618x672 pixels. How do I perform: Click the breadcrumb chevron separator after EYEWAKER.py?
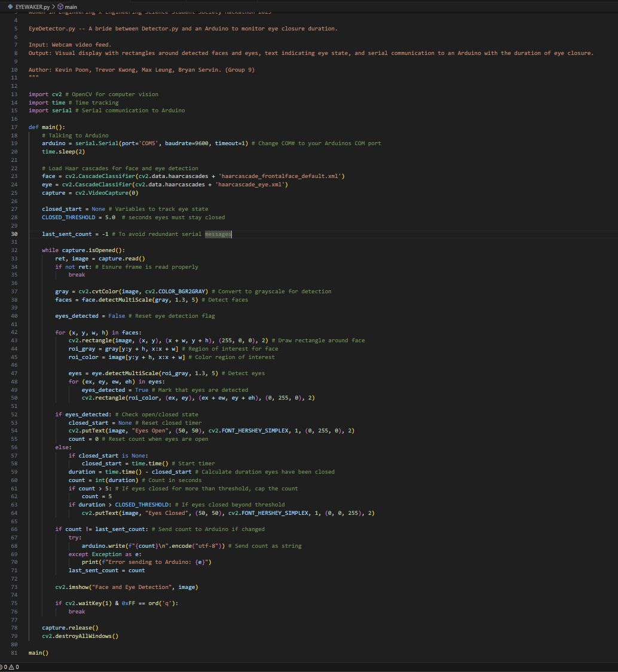point(54,7)
